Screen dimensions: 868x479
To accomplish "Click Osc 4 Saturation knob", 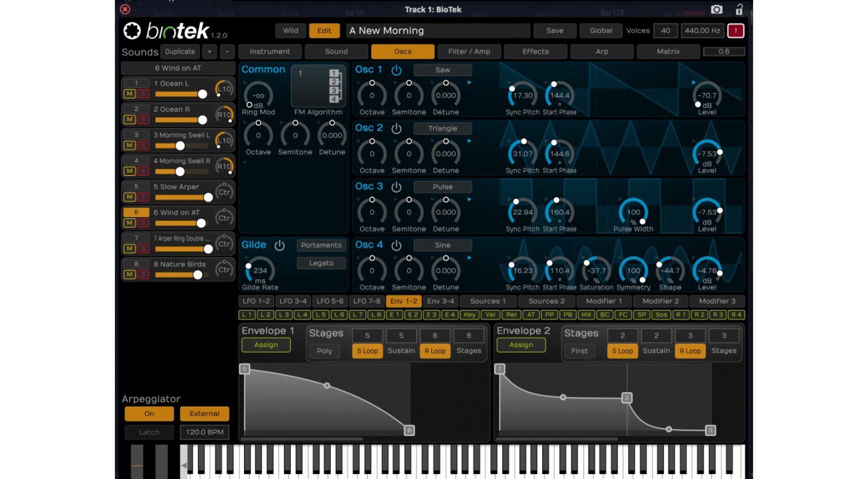I will click(596, 270).
